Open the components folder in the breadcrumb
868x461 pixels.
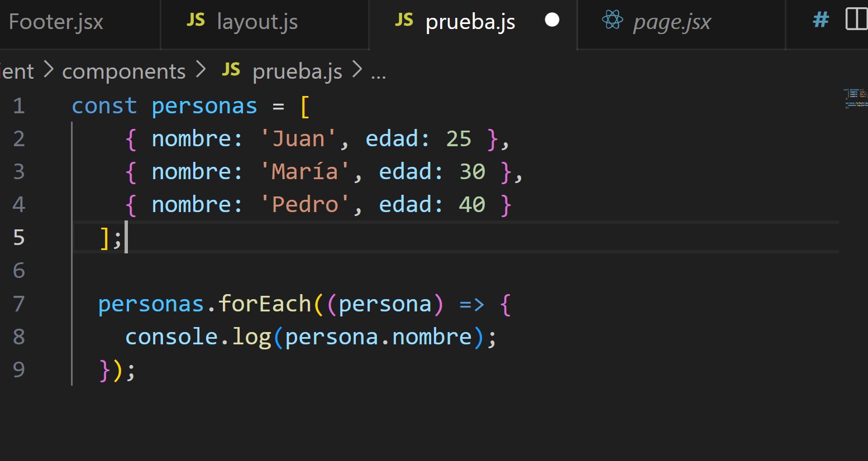pos(123,70)
